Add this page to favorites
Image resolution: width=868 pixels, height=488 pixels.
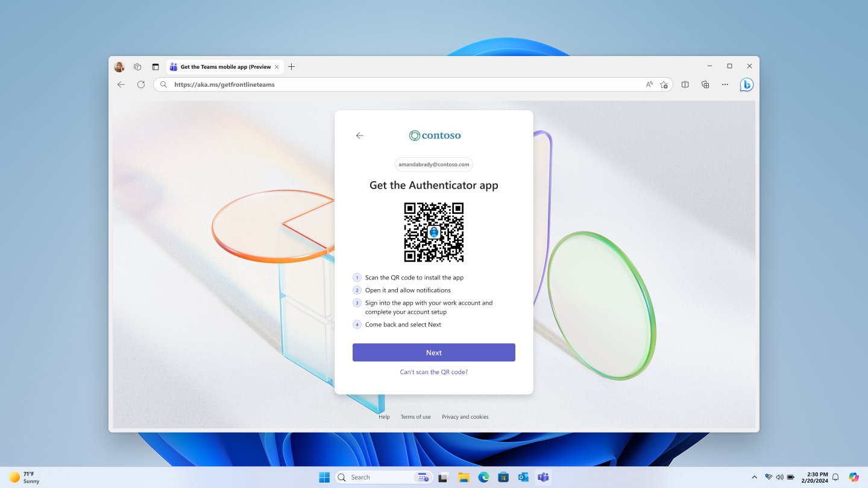[x=664, y=84]
